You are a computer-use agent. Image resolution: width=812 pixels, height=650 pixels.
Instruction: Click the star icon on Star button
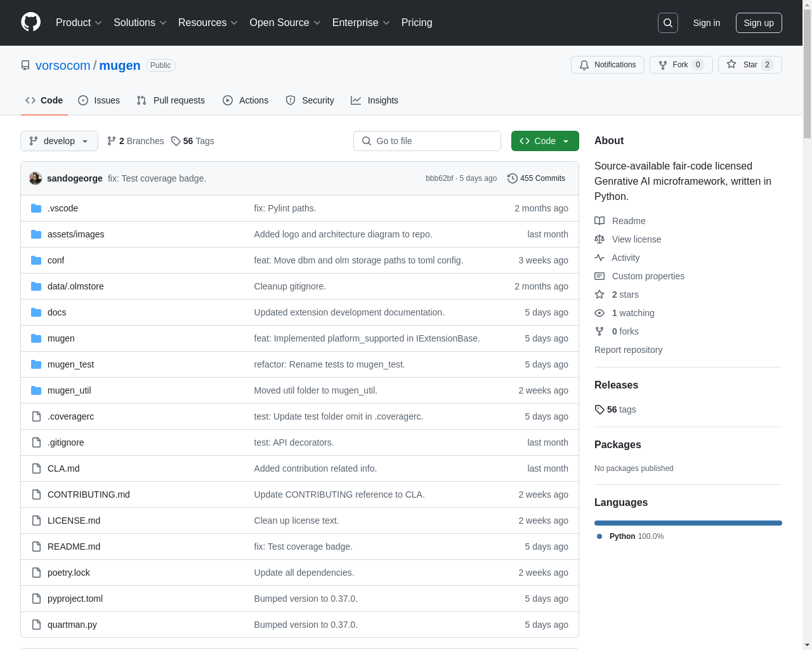(731, 65)
